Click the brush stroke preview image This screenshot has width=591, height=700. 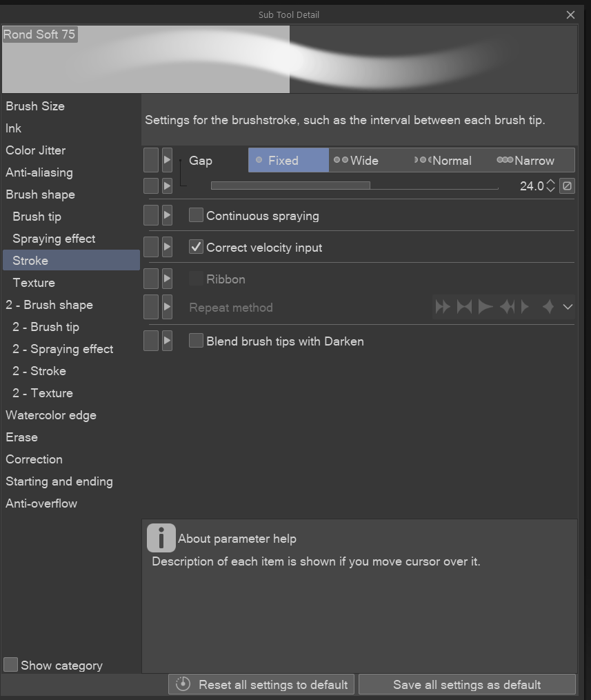coord(290,59)
